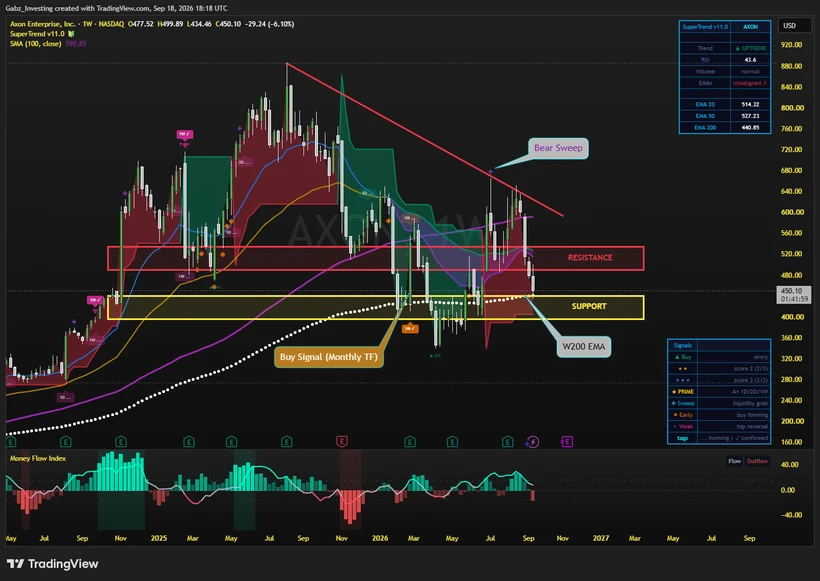The image size is (820, 581).
Task: Click the three blue dots score icon
Action: [682, 380]
